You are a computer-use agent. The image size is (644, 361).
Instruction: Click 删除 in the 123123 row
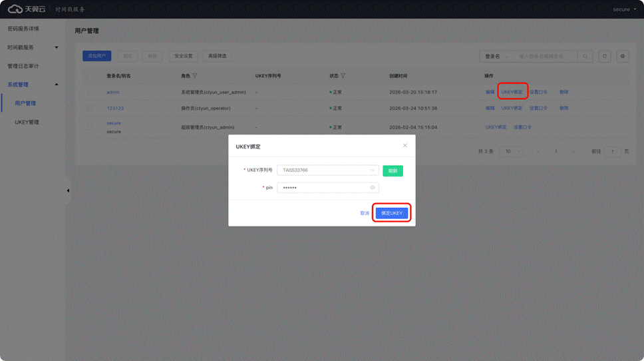[x=564, y=108]
